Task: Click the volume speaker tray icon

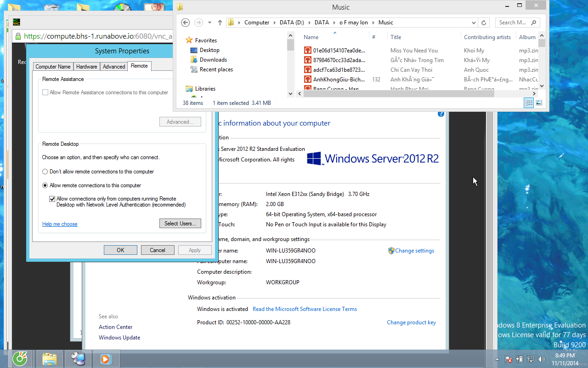Action: (x=541, y=359)
